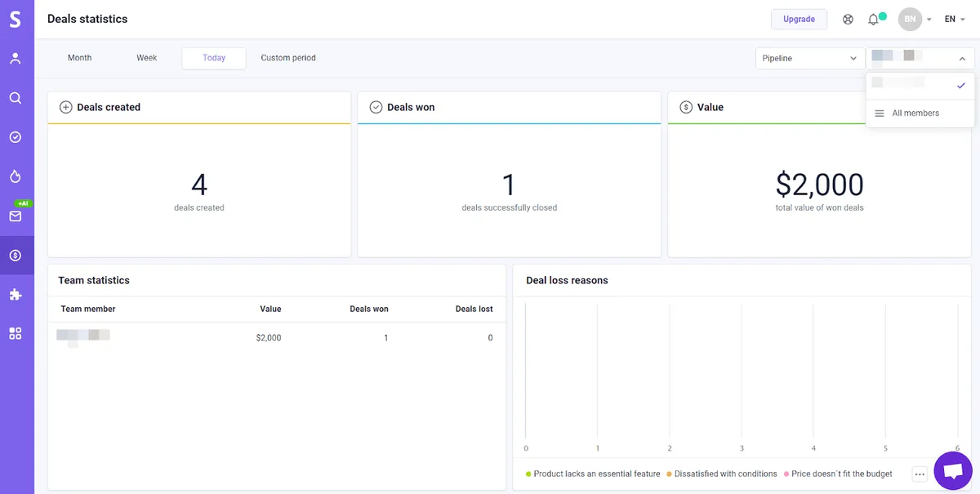This screenshot has height=494, width=980.
Task: Click the Upgrade button
Action: (x=799, y=18)
